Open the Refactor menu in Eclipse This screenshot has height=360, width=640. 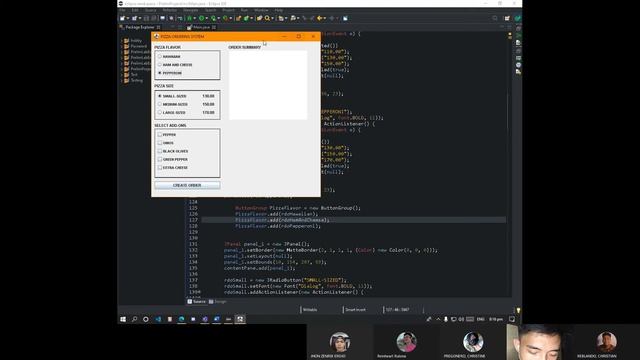coord(170,10)
